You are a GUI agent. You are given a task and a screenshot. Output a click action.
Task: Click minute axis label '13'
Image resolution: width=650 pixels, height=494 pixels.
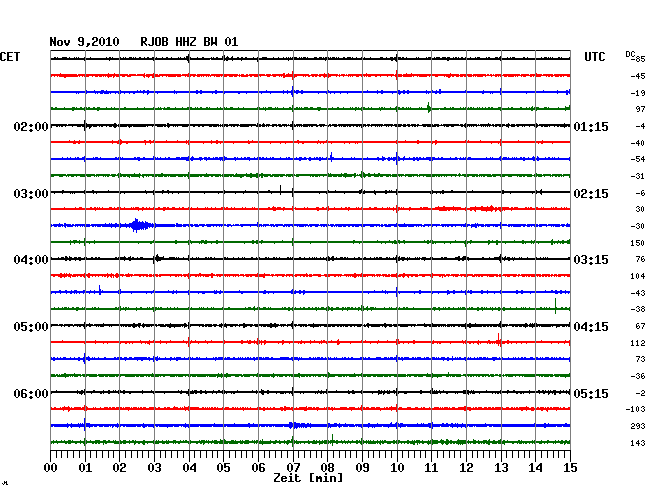(501, 467)
